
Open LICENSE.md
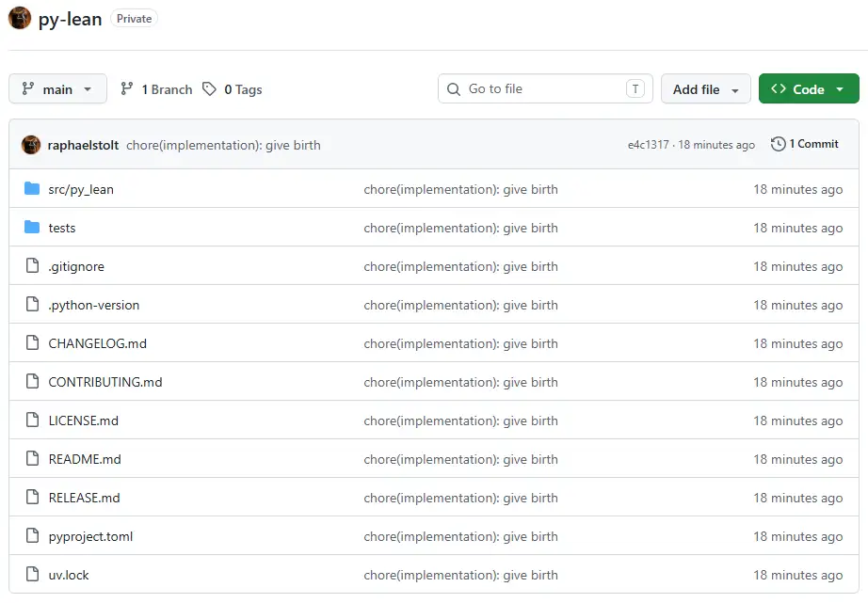coord(84,421)
